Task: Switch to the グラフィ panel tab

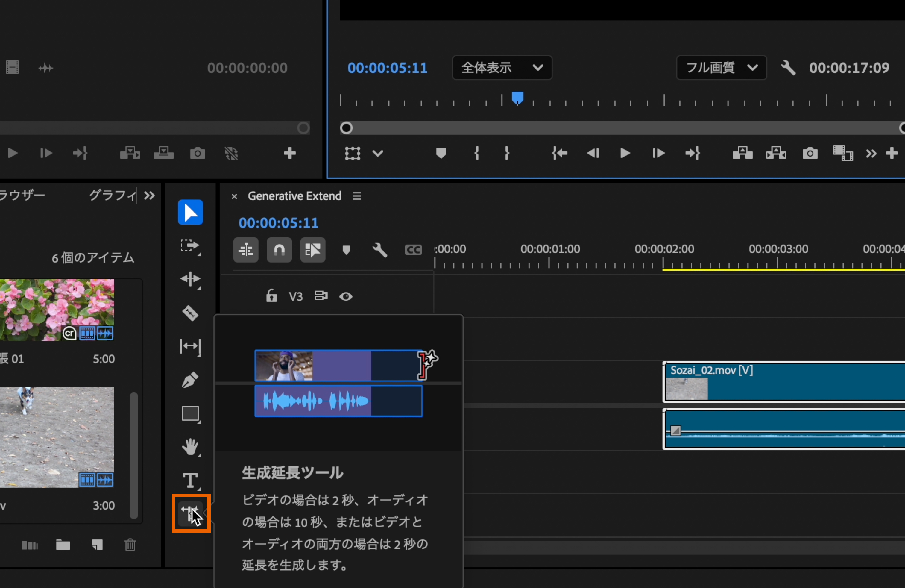Action: point(112,196)
